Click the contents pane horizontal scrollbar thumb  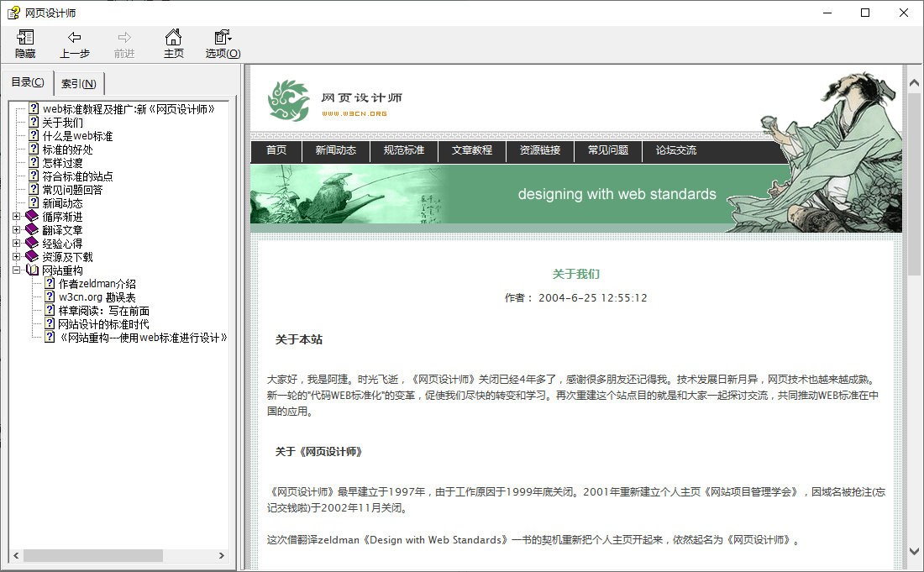92,555
